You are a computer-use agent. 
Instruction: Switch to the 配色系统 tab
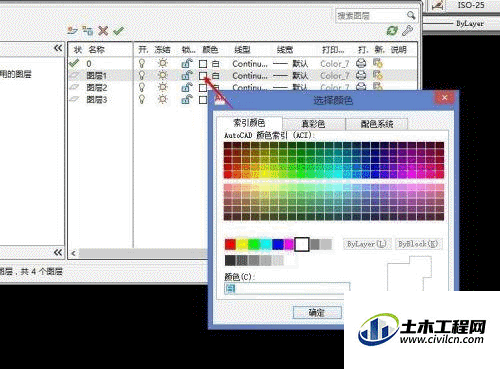(377, 124)
